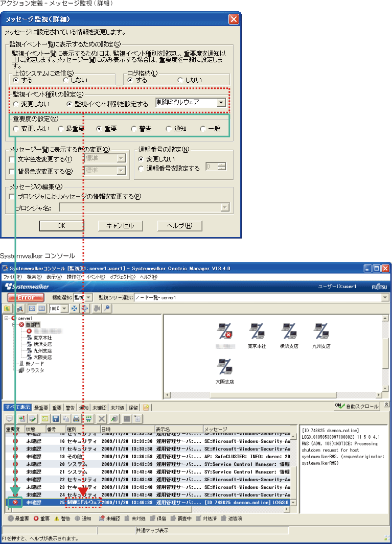Click the red-blue center map icon

coord(85,309)
